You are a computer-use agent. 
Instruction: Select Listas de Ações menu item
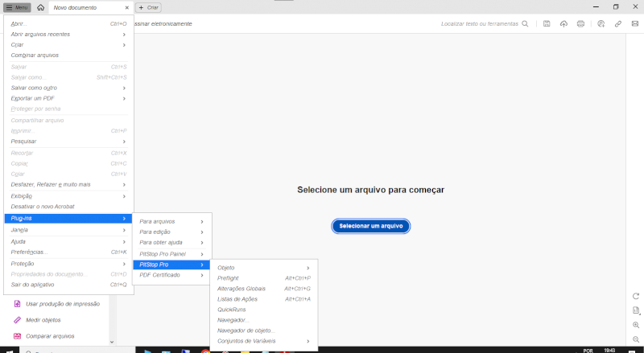point(264,299)
